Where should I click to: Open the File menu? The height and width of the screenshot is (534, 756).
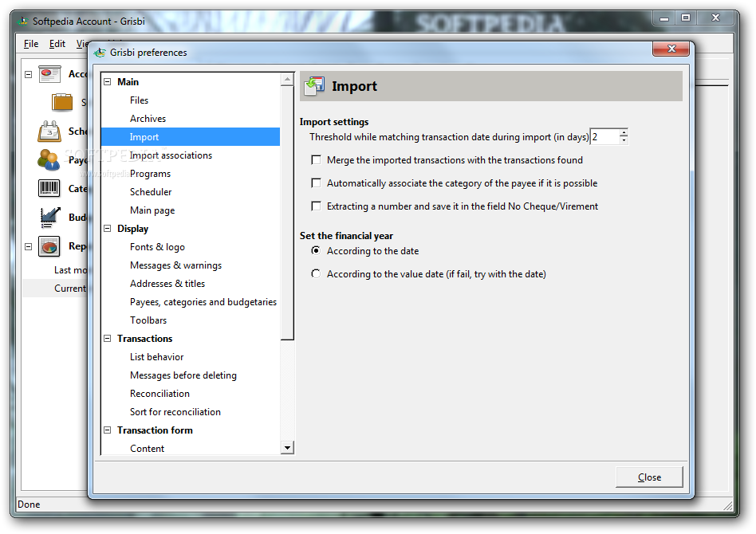tap(31, 44)
